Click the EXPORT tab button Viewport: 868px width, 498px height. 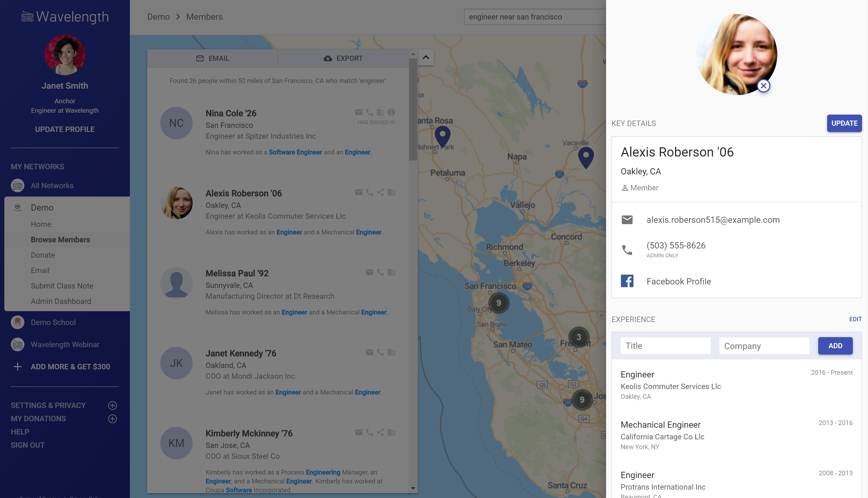pyautogui.click(x=343, y=58)
